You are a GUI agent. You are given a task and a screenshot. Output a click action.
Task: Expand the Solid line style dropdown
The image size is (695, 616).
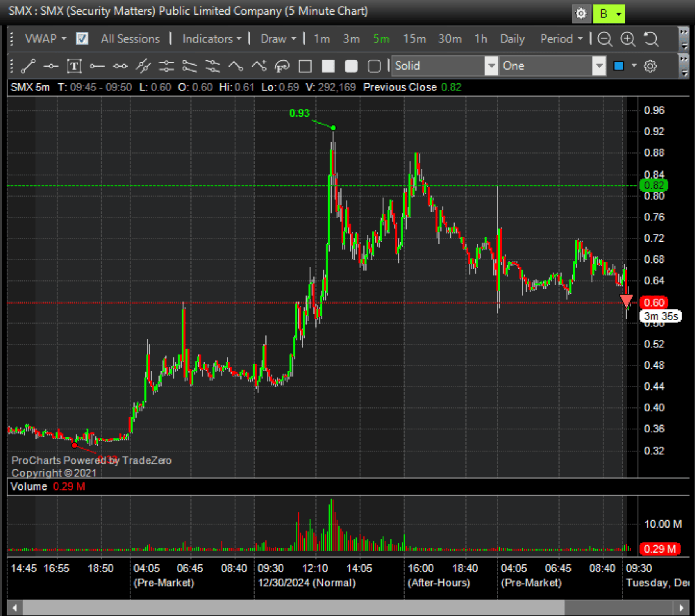click(491, 66)
